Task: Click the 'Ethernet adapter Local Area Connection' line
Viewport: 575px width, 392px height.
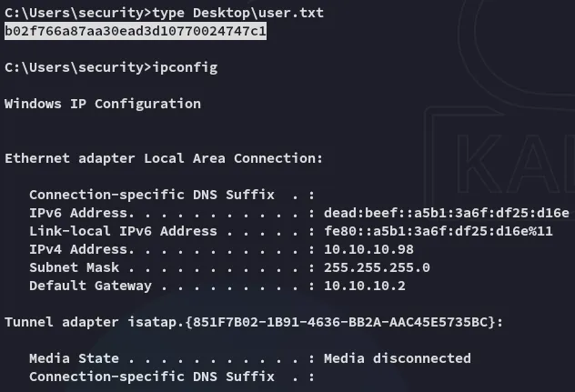Action: [x=164, y=158]
